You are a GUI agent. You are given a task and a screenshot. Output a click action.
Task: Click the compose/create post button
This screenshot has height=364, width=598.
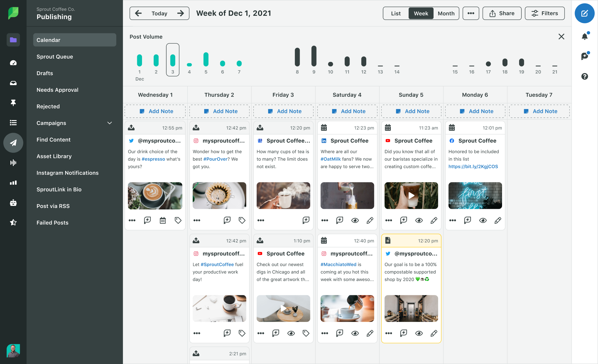[585, 13]
